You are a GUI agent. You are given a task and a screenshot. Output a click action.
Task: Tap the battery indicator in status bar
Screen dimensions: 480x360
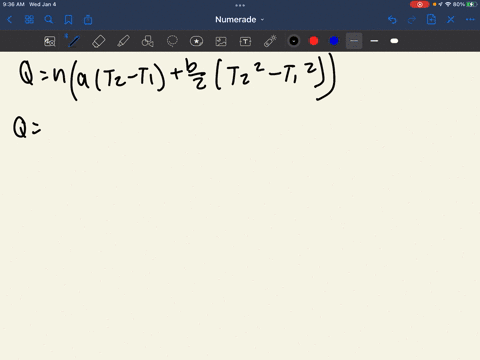coord(472,4)
